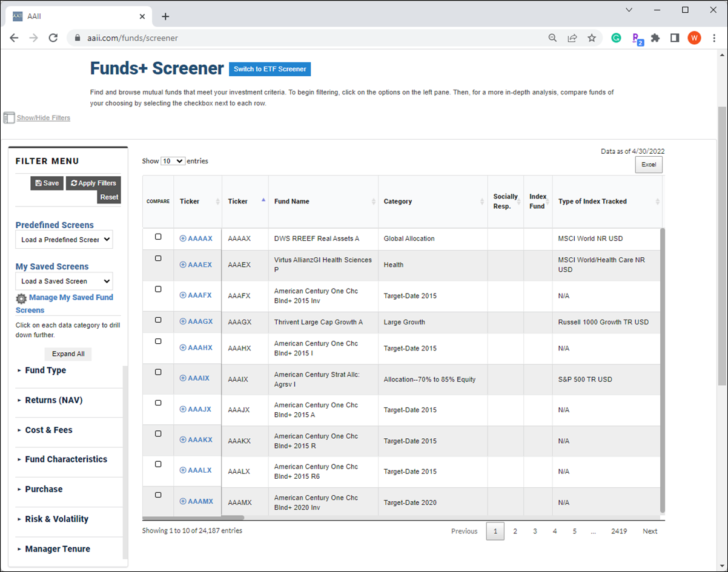The width and height of the screenshot is (728, 572).
Task: Open a new browser tab with plus icon
Action: coord(165,16)
